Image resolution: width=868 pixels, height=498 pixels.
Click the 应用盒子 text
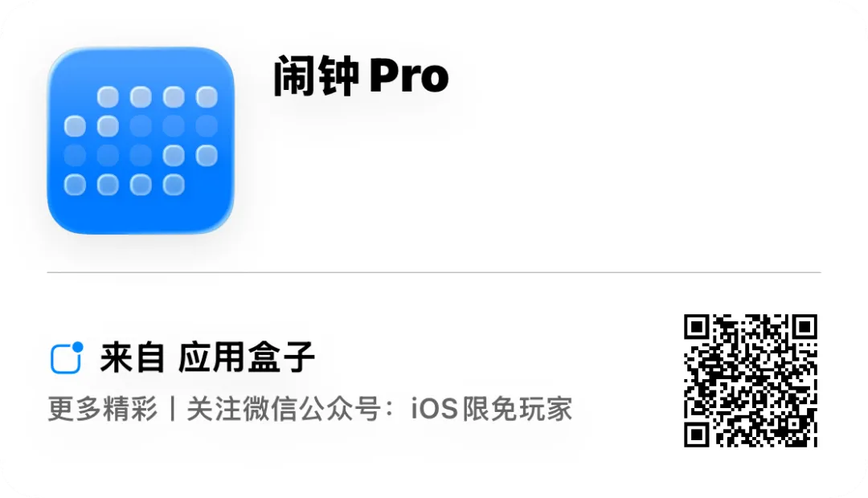(247, 357)
